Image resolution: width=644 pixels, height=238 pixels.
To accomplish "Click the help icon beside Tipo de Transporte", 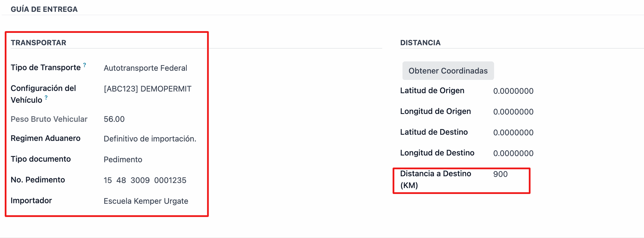I will click(x=85, y=65).
